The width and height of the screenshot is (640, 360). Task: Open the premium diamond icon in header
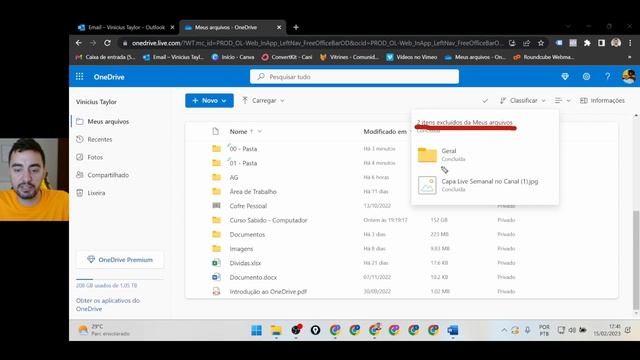(565, 76)
